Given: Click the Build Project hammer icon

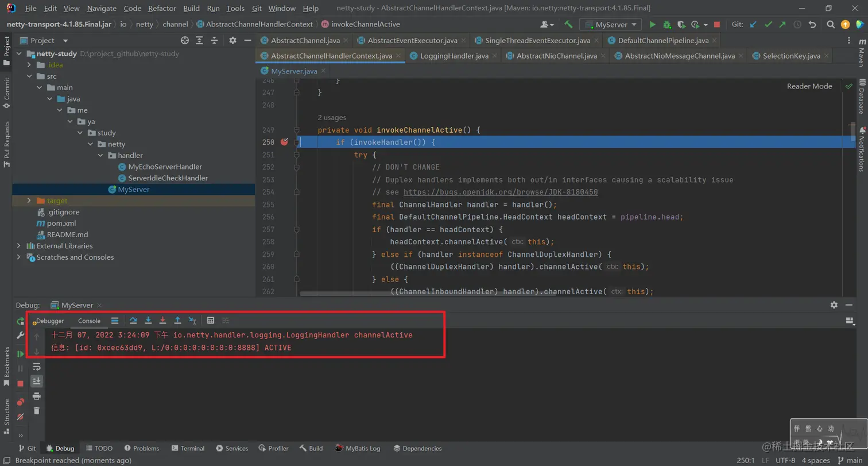Looking at the screenshot, I should (568, 25).
